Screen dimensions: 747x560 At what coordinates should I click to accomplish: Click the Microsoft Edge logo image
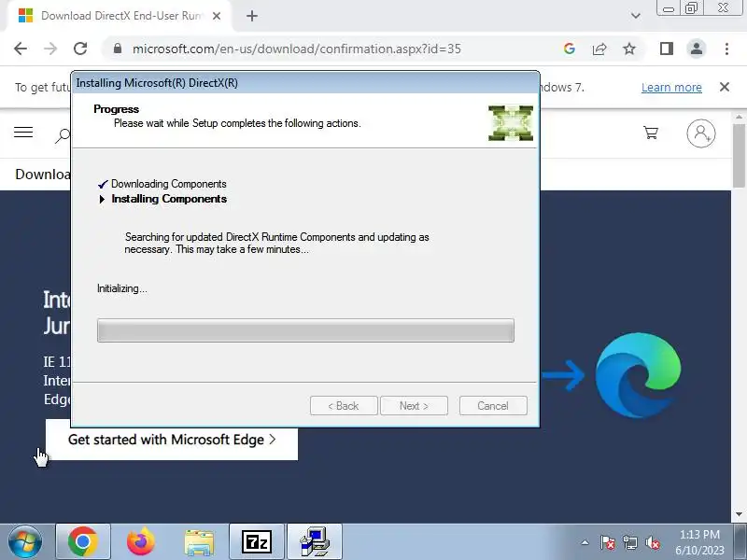(x=638, y=376)
